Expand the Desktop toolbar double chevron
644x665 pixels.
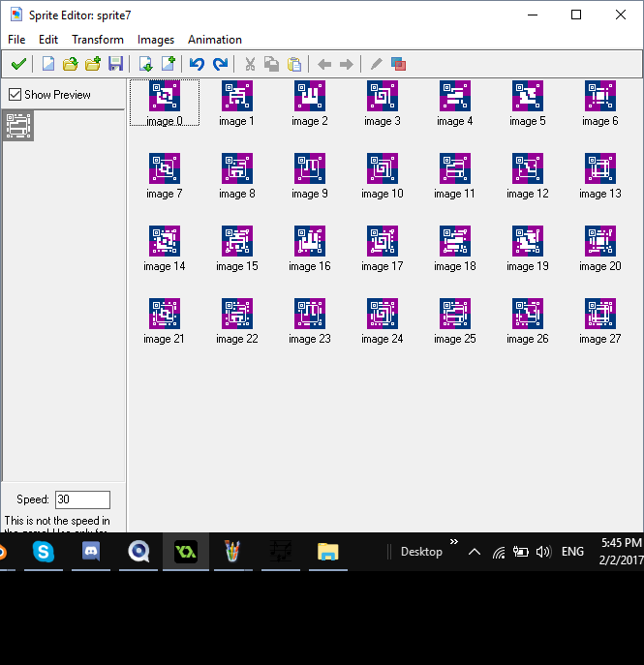pyautogui.click(x=454, y=542)
